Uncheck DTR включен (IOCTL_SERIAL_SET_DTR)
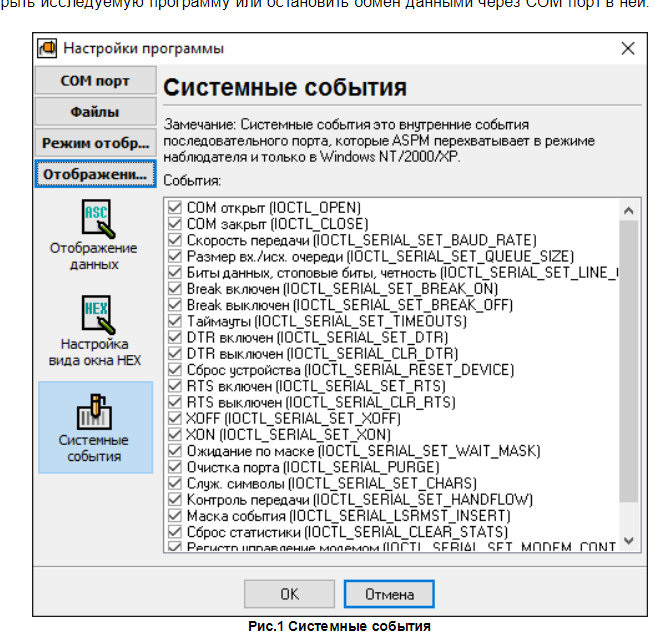 point(176,338)
